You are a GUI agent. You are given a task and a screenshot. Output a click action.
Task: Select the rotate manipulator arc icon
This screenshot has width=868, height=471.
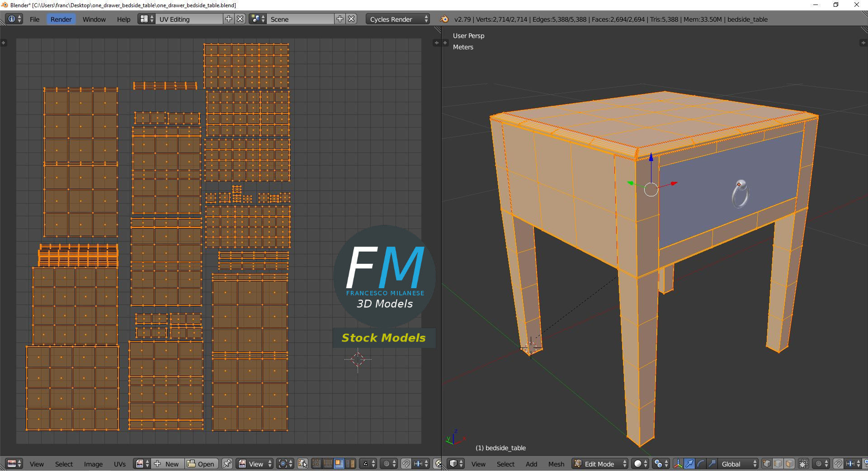click(701, 464)
